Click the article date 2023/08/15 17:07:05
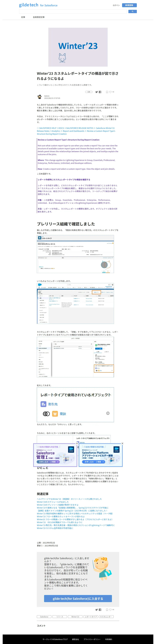 (52, 98)
